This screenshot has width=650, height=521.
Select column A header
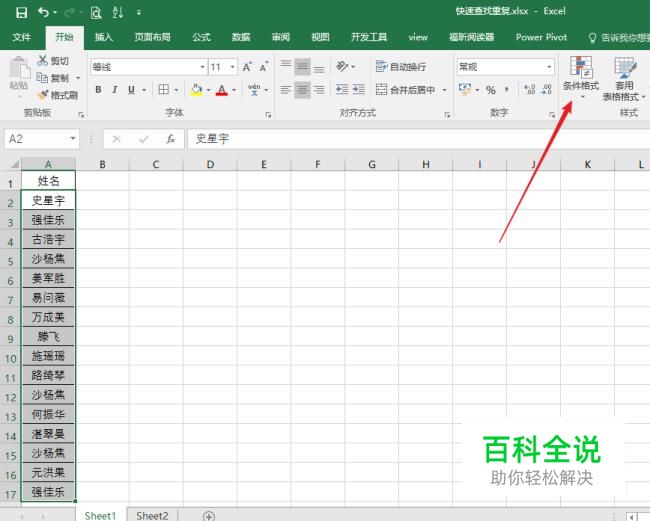click(48, 164)
